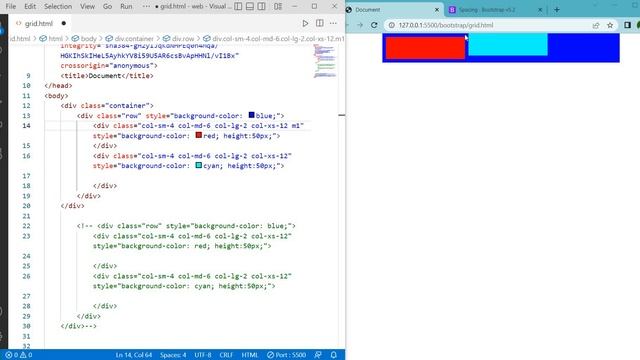Change language mode via HTML status item
Screen dimensions: 640x360
250,355
